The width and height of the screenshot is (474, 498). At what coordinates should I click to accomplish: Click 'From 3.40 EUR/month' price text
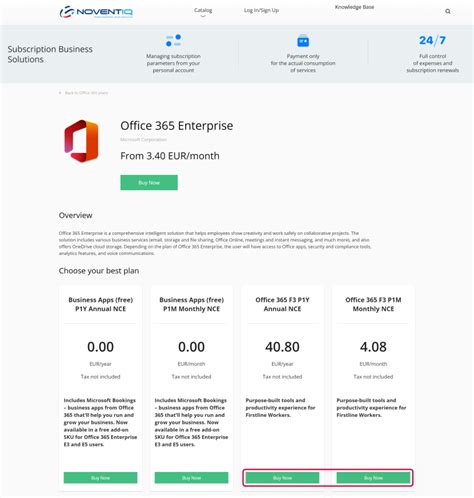[170, 156]
